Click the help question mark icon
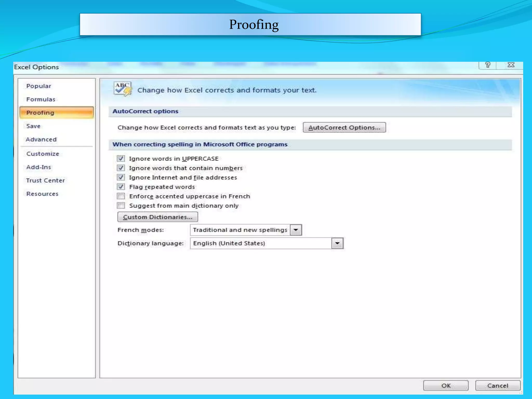This screenshot has width=532, height=399. 488,65
